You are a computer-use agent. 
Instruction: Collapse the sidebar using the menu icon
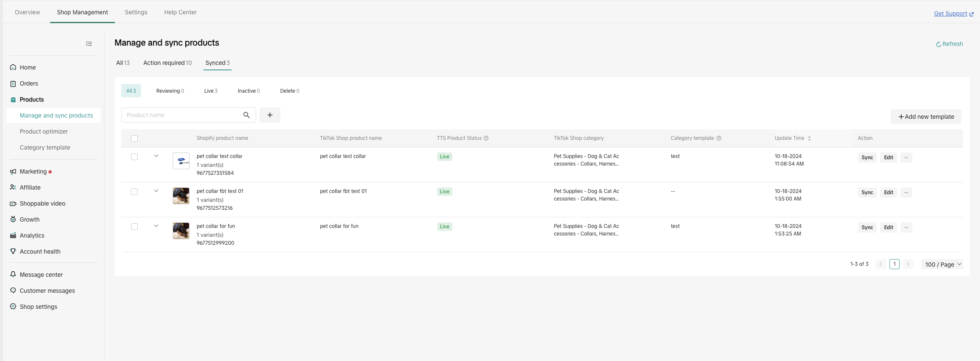tap(89, 44)
